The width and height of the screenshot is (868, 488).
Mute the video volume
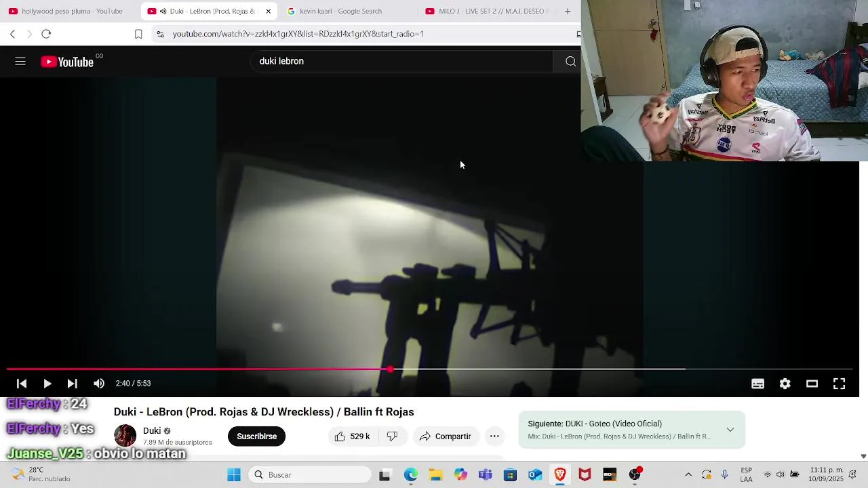(x=99, y=384)
